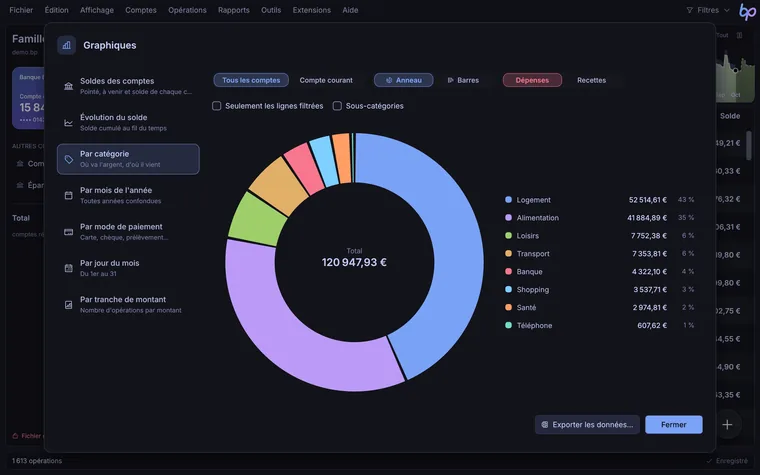Viewport: 760px width, 475px height.
Task: Open the Affichage menu
Action: tap(97, 10)
